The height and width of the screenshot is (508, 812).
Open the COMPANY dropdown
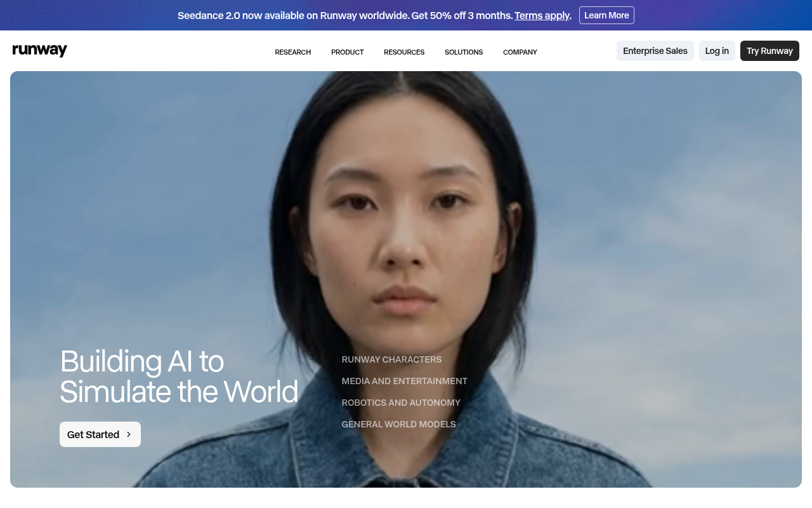[520, 52]
